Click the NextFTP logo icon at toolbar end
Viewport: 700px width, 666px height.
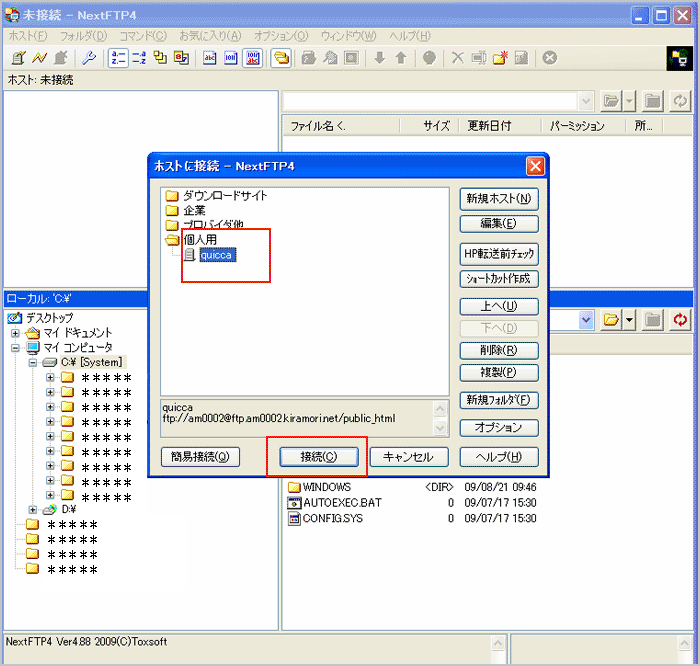(679, 58)
